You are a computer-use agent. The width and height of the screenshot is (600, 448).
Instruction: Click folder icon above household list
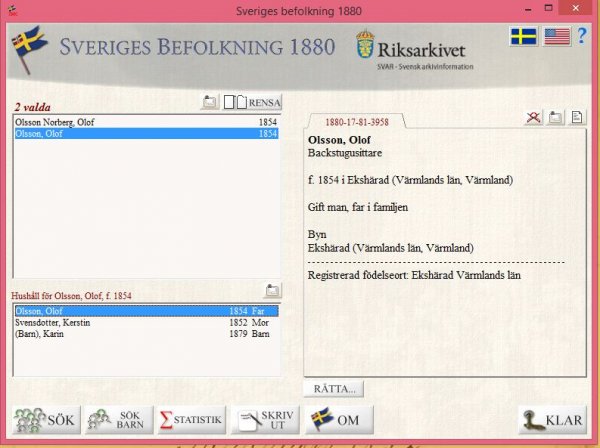tap(272, 290)
